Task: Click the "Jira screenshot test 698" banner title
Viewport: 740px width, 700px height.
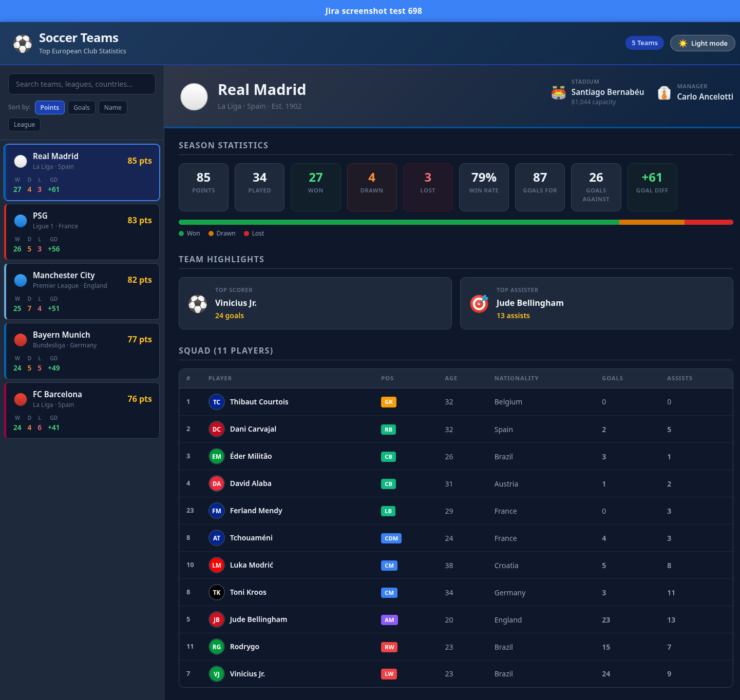Action: click(x=373, y=11)
